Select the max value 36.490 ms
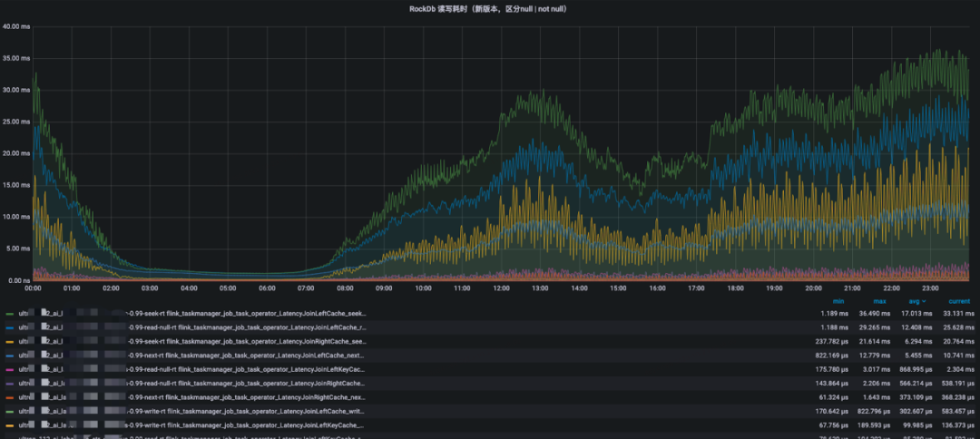 (875, 314)
